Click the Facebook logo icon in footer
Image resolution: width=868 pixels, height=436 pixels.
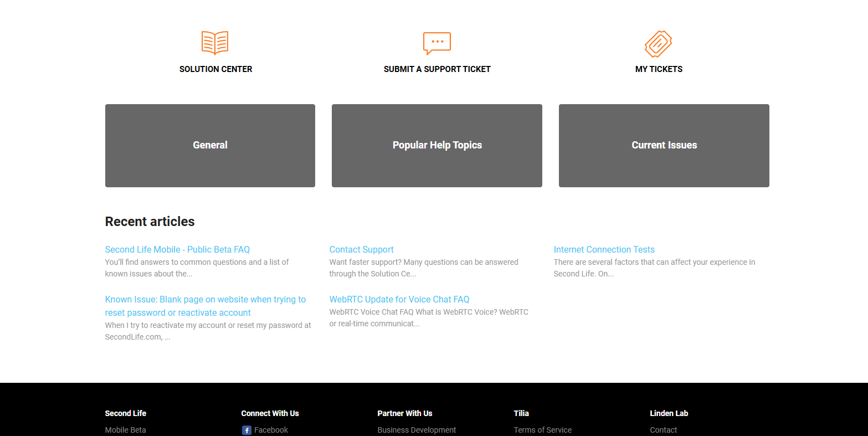(x=246, y=430)
